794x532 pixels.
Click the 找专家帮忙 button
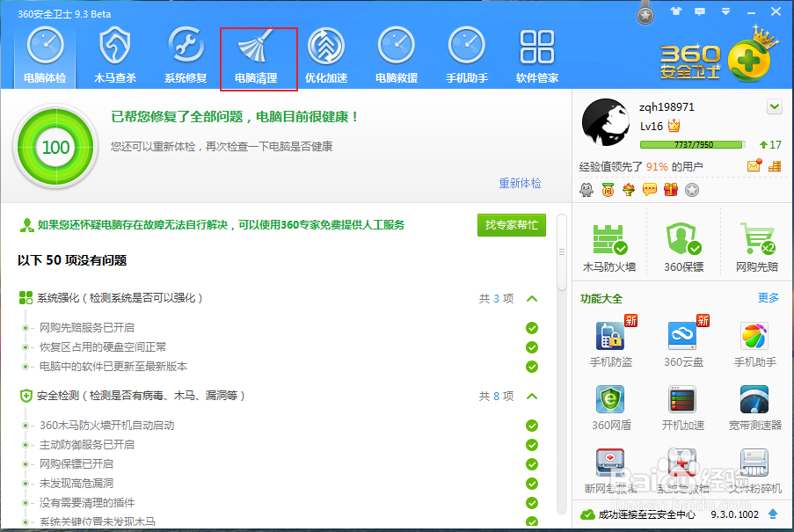coord(512,225)
